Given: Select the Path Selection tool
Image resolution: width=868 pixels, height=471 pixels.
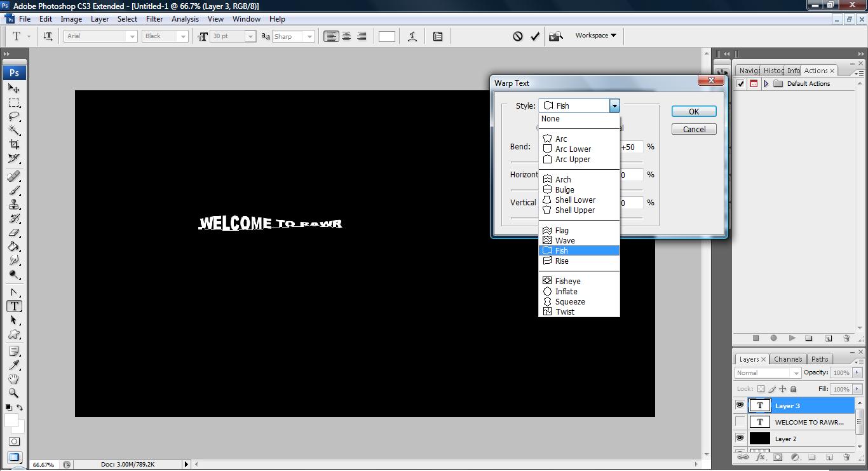Looking at the screenshot, I should (x=14, y=320).
